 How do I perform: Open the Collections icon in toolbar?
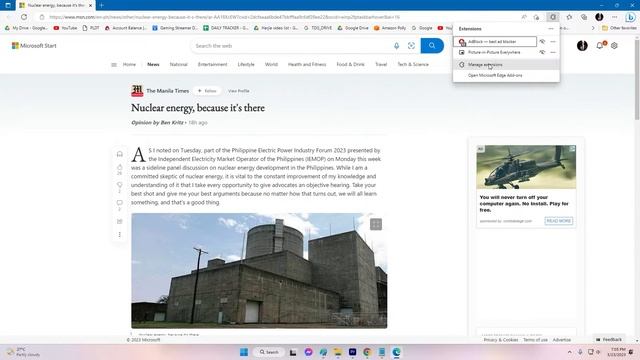click(584, 17)
